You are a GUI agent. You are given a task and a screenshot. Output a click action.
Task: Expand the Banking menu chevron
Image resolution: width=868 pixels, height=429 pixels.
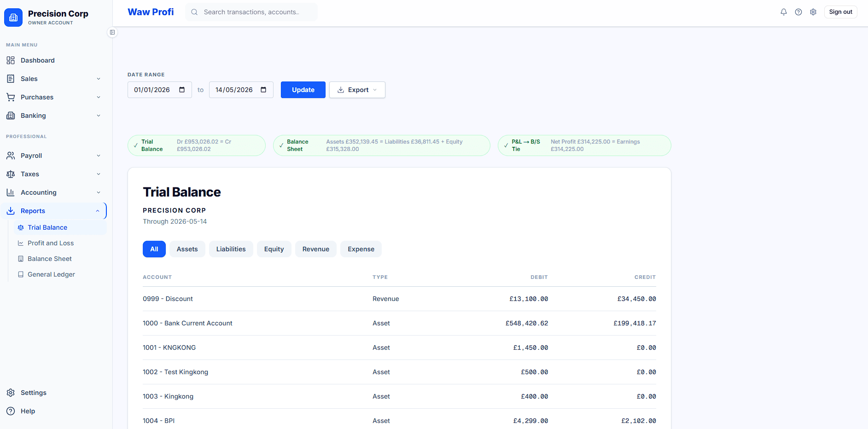pyautogui.click(x=99, y=116)
